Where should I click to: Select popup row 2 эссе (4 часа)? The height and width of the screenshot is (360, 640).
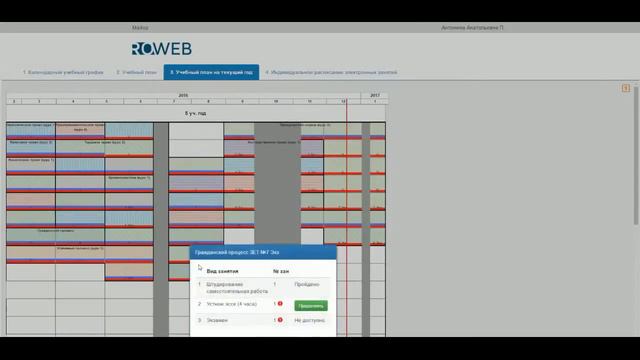point(263,305)
